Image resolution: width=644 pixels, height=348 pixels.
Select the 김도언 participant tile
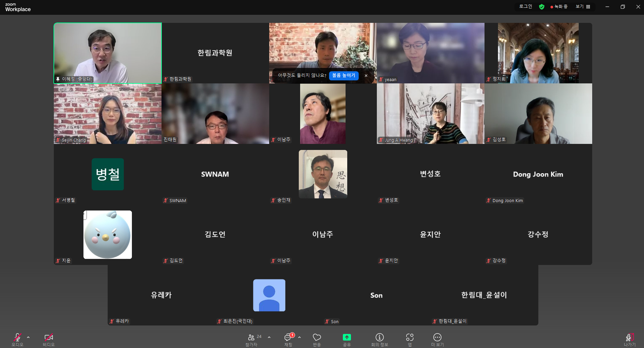215,235
